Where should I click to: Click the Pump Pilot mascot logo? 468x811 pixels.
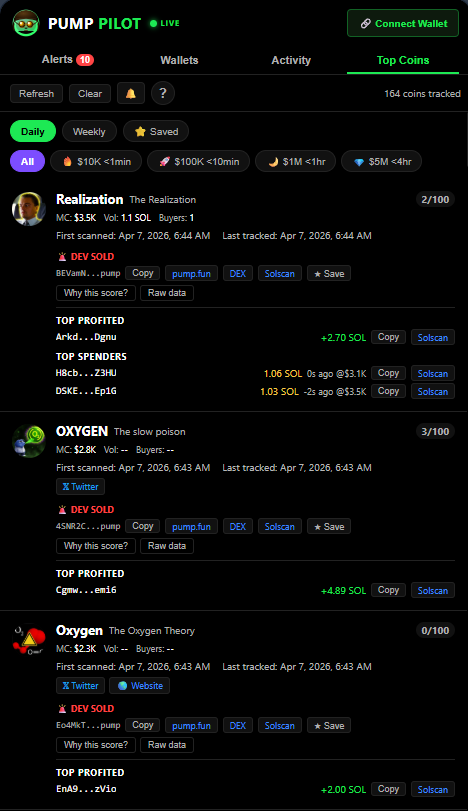coord(26,23)
